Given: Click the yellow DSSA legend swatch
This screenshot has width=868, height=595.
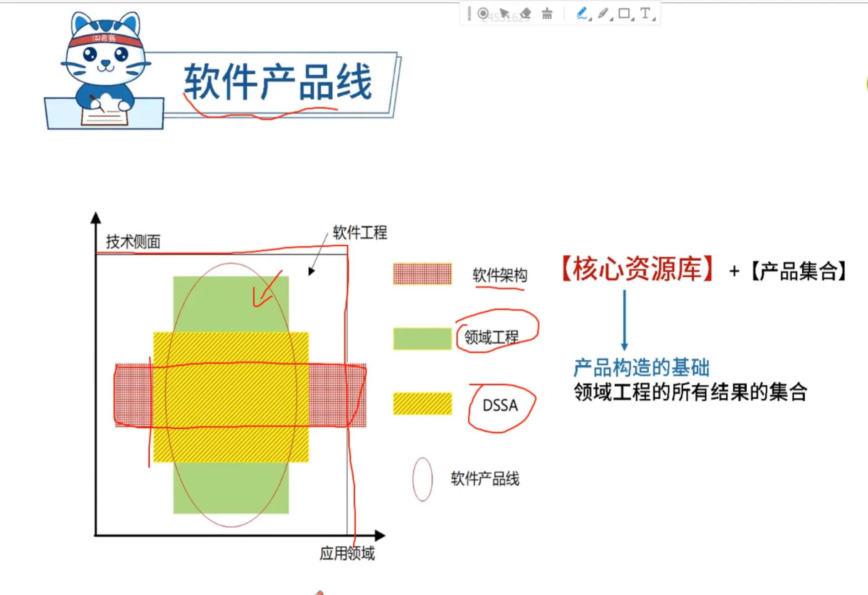Looking at the screenshot, I should point(422,403).
